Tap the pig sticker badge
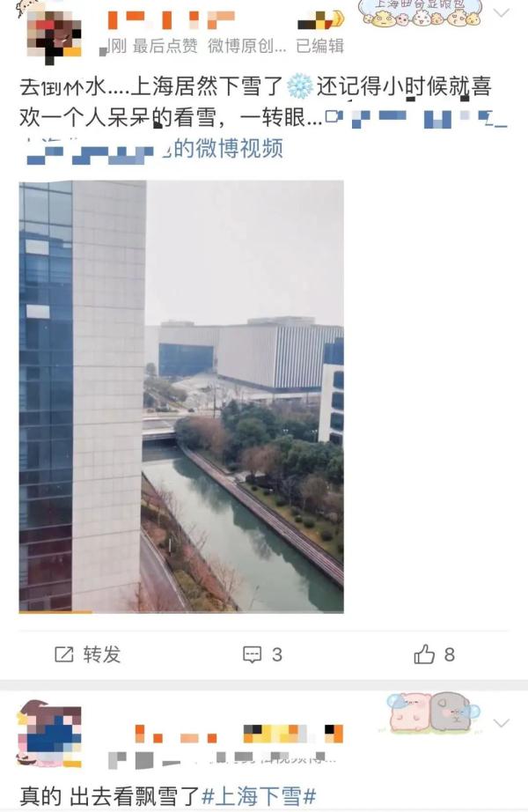Viewport: 528px width, 812px height. click(433, 712)
